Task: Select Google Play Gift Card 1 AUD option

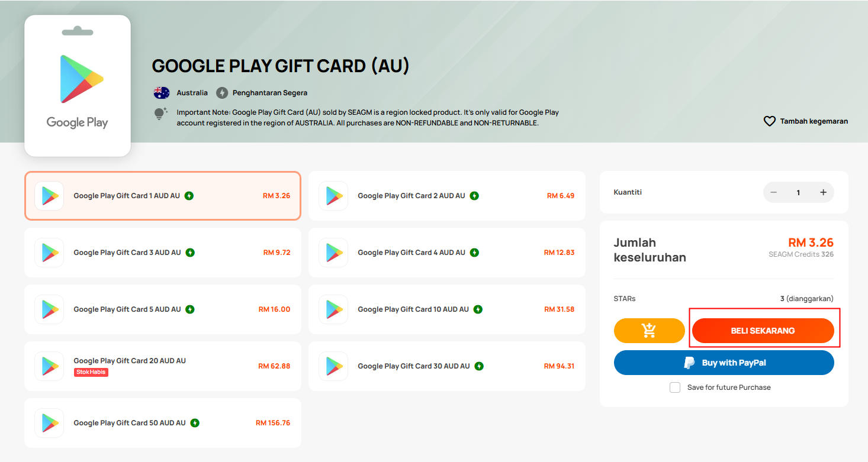Action: click(x=163, y=196)
